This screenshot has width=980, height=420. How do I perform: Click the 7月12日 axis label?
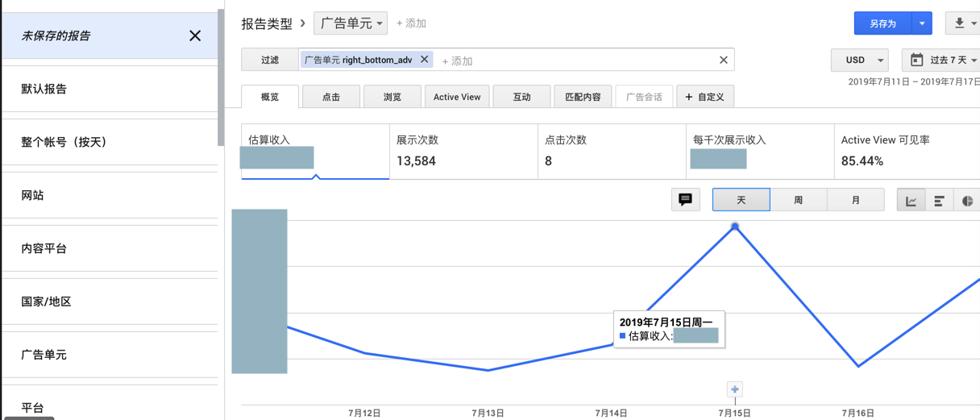tap(364, 413)
